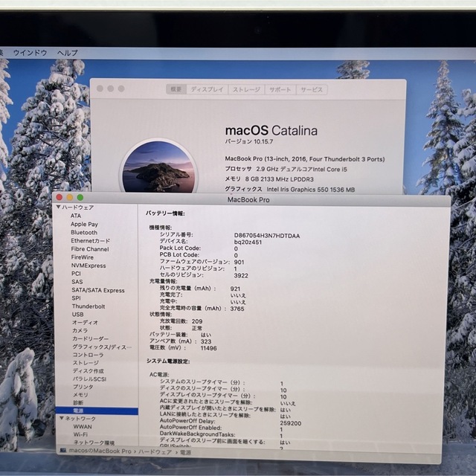
Task: Select FireWire in the sidebar
Action: coord(83,257)
